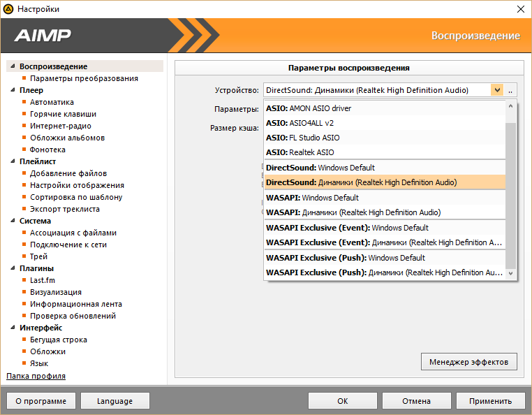Open Менеджер эффектов
Viewport: 532px width, 415px height.
pyautogui.click(x=469, y=362)
